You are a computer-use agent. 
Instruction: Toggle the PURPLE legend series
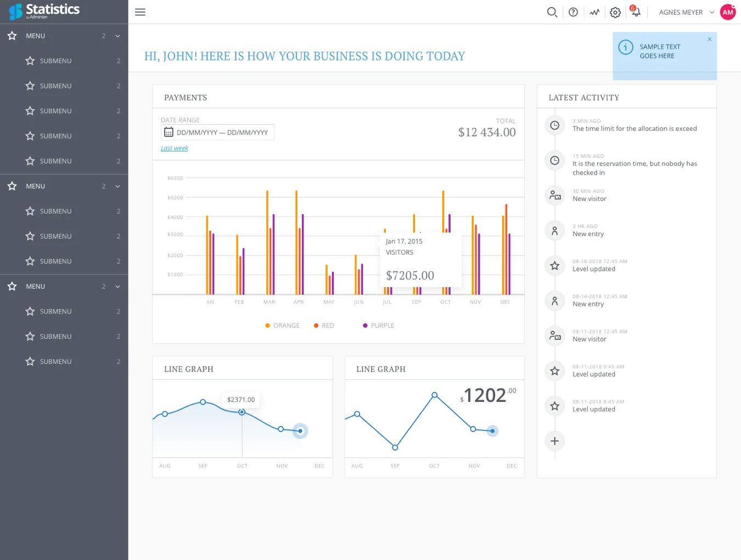[x=379, y=326]
